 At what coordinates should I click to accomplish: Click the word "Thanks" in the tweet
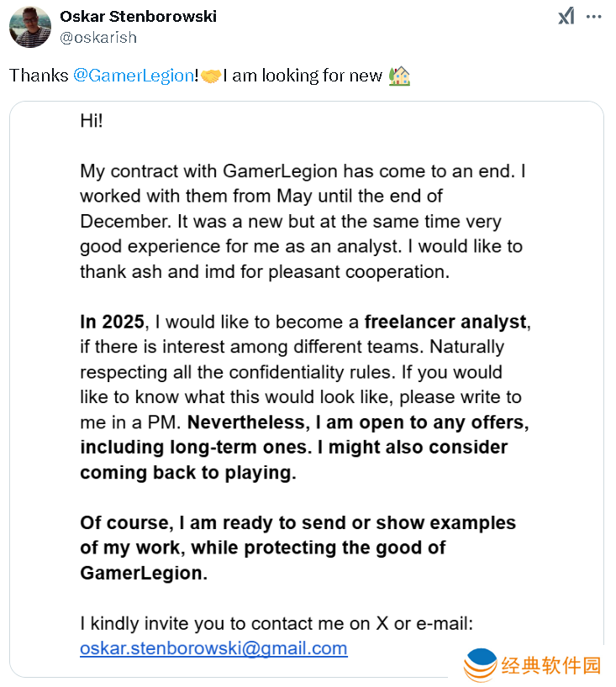(x=39, y=76)
